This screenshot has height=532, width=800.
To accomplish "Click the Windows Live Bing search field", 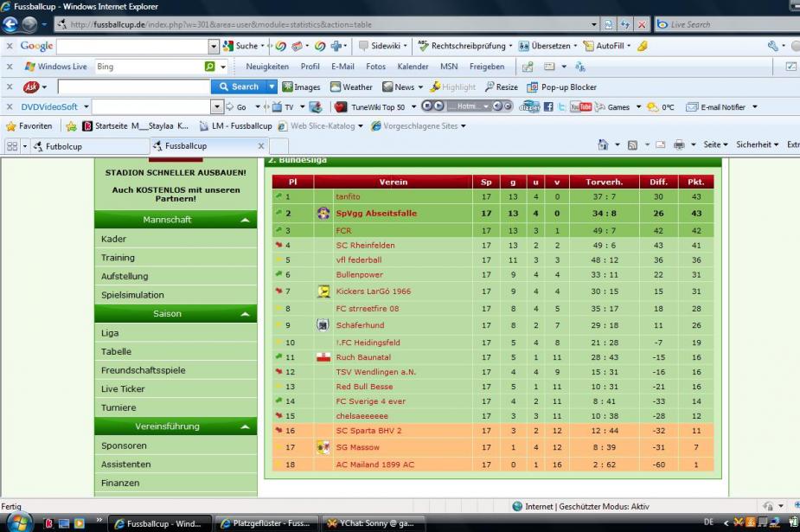I will [147, 67].
